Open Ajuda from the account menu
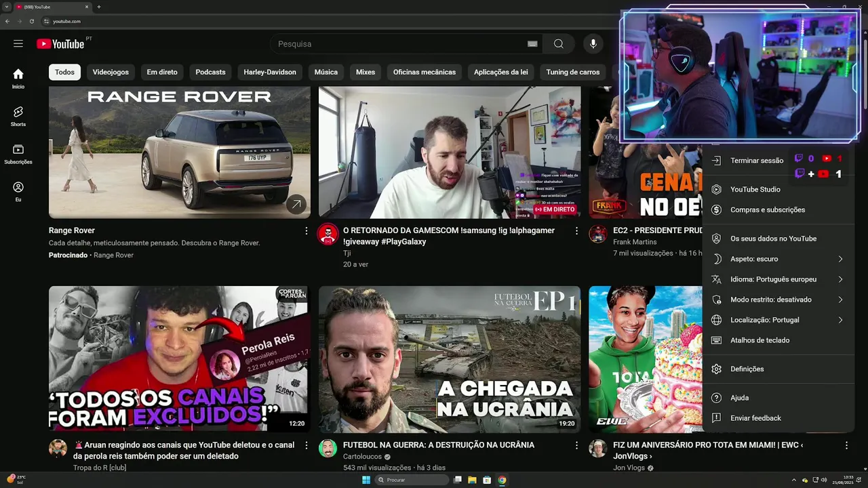 (x=778, y=398)
